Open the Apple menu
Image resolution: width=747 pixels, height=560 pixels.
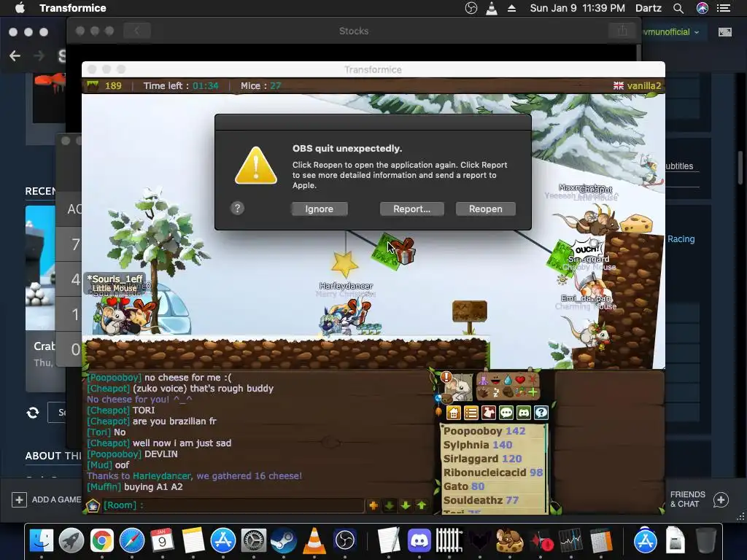20,8
